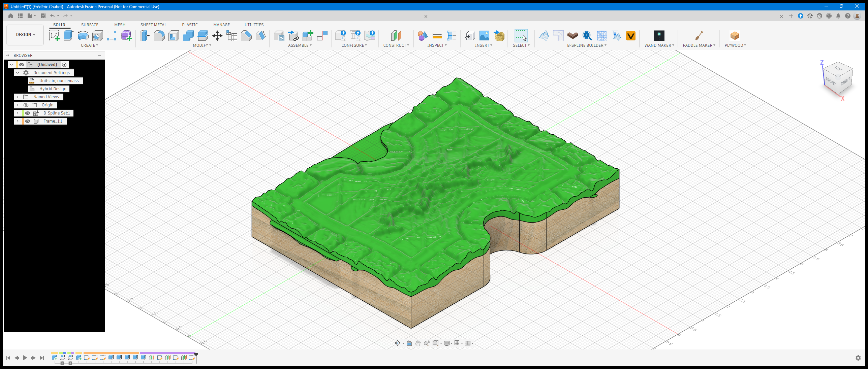Image resolution: width=868 pixels, height=369 pixels.
Task: Click the ViewCube TOP face
Action: click(x=838, y=69)
